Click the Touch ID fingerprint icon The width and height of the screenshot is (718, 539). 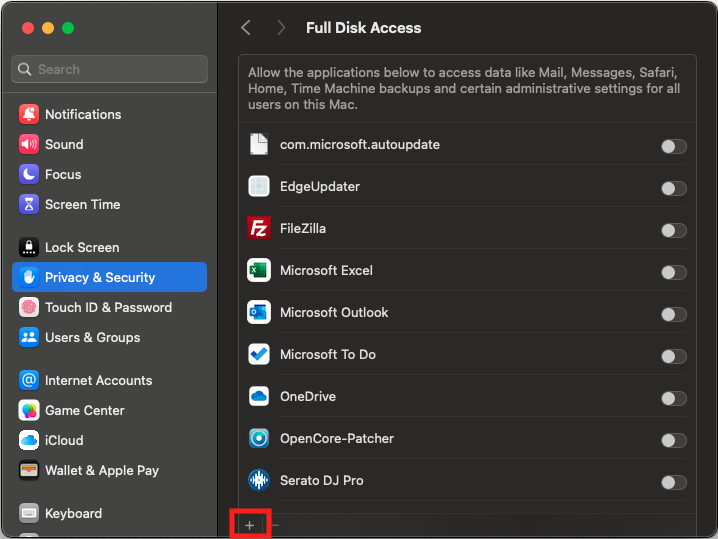(x=29, y=307)
